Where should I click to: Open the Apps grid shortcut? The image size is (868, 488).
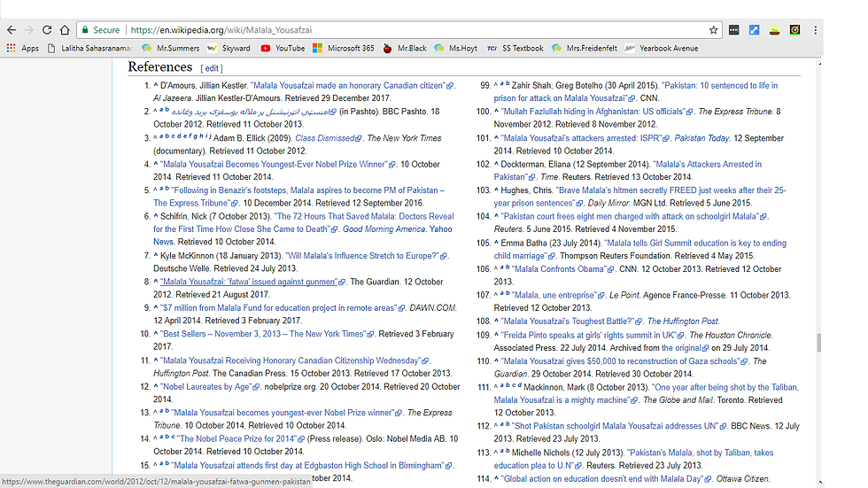click(x=22, y=48)
